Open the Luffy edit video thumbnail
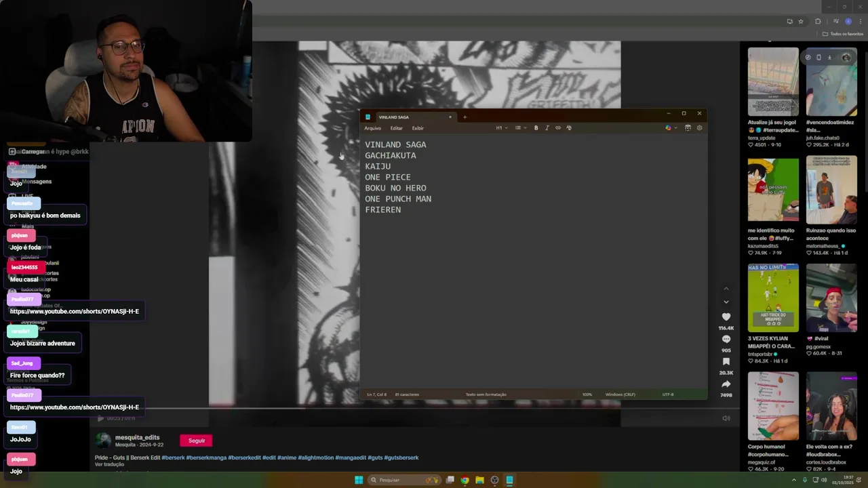The width and height of the screenshot is (868, 488). point(773,190)
